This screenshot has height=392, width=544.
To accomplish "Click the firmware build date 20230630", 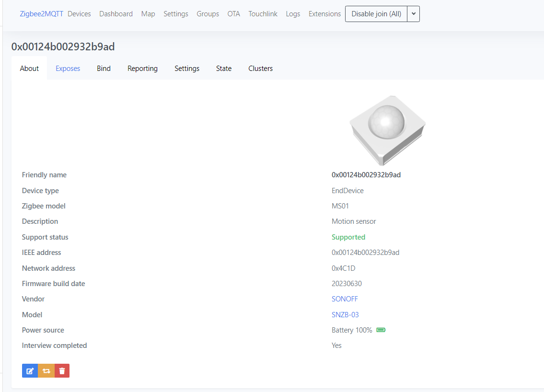I will (x=347, y=283).
